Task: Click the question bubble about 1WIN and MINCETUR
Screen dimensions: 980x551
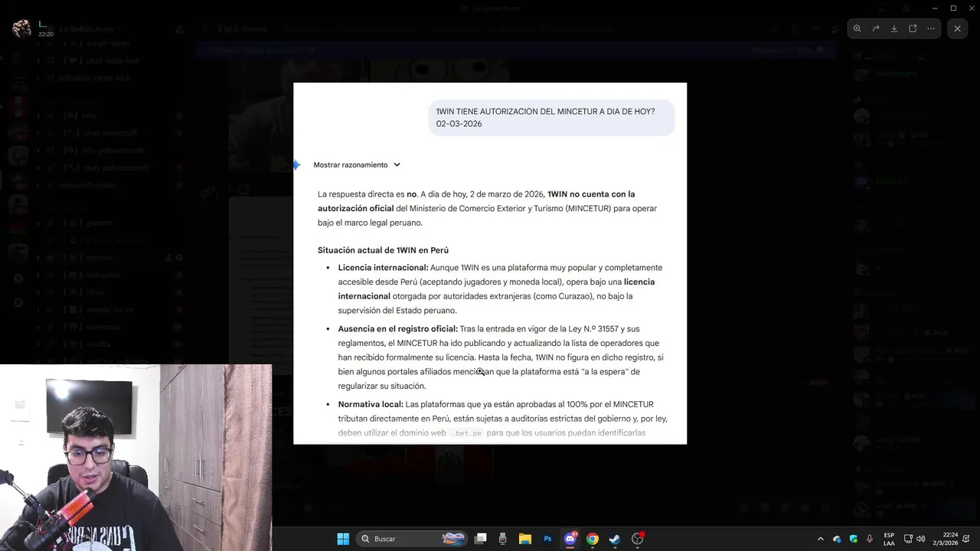Action: click(x=551, y=118)
